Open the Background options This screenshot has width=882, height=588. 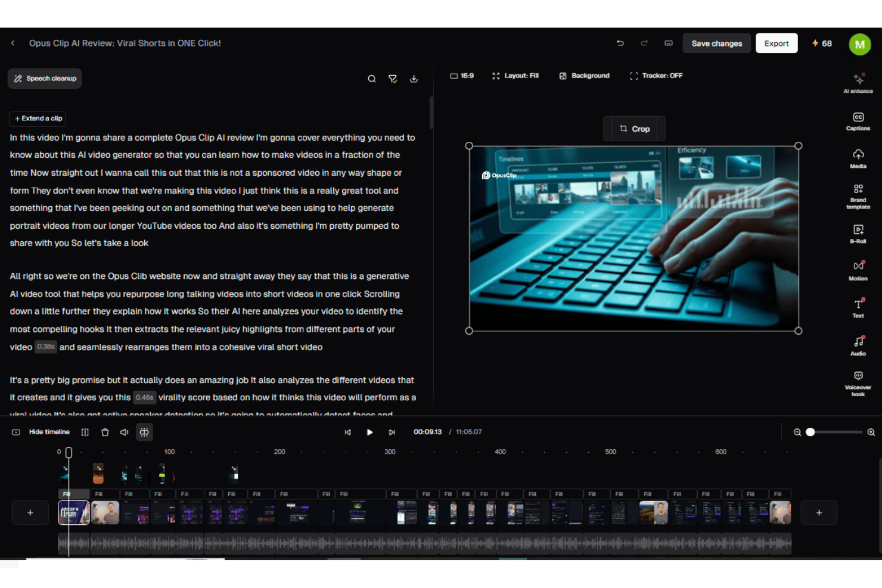[585, 76]
